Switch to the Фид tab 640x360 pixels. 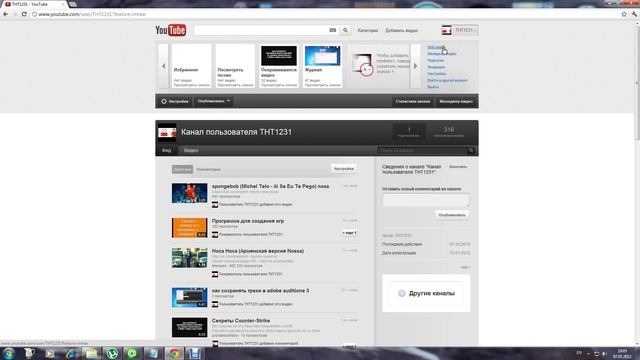coord(167,151)
